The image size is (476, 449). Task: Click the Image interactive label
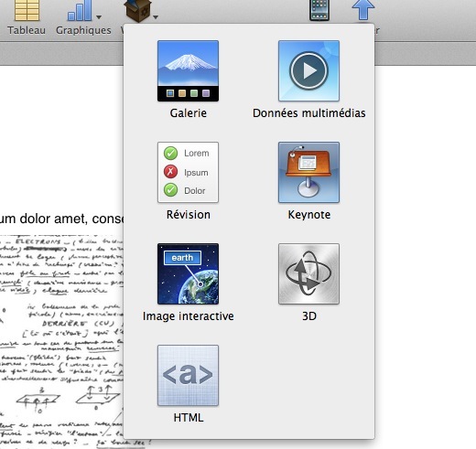[x=189, y=316]
